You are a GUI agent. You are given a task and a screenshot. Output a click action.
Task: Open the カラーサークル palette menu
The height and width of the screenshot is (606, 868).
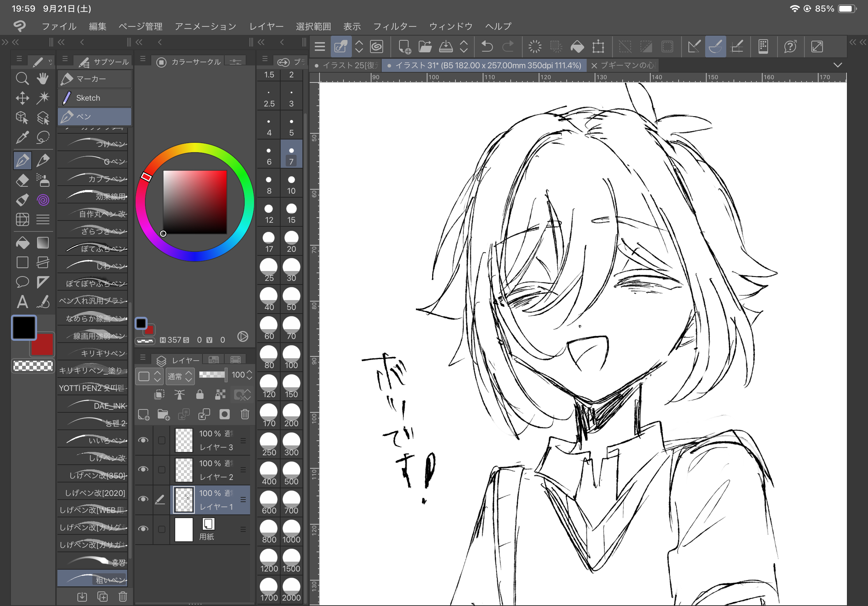tap(142, 59)
